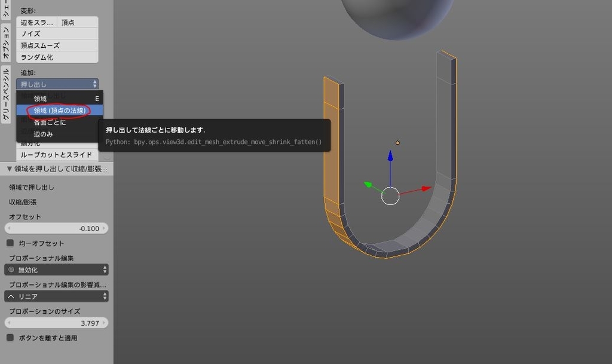612x364 pixels.
Task: Enable ボタンを離すと適用 checkbox
Action: 10,338
